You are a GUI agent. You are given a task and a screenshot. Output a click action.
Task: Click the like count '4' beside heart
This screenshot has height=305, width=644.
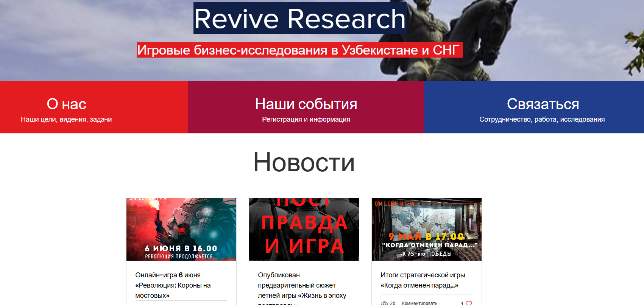(x=462, y=303)
